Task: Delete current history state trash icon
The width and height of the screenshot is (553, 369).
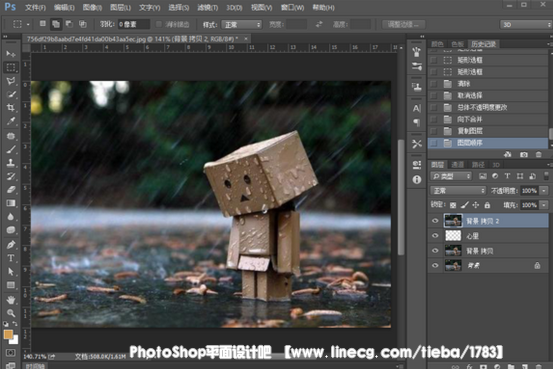Action: tap(539, 155)
